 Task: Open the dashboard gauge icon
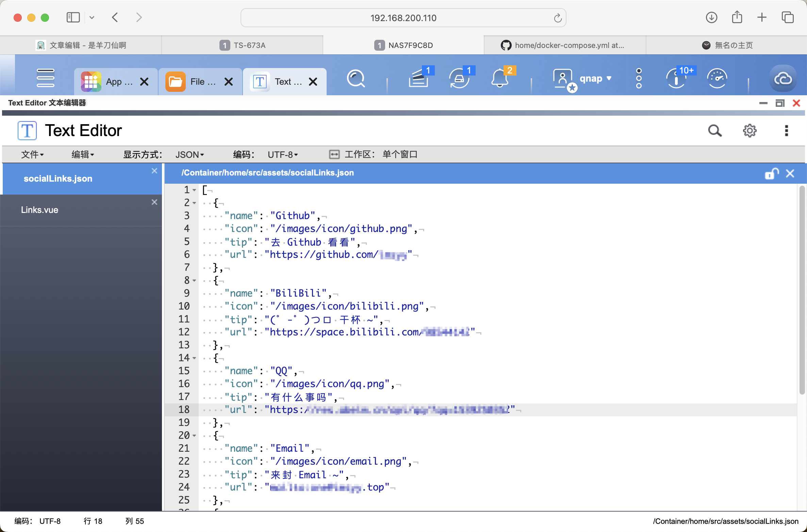pos(717,79)
